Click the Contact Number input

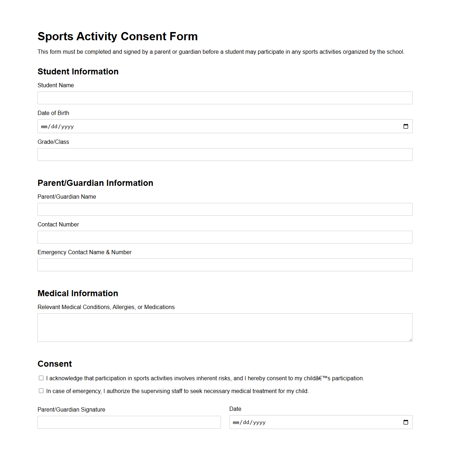224,237
